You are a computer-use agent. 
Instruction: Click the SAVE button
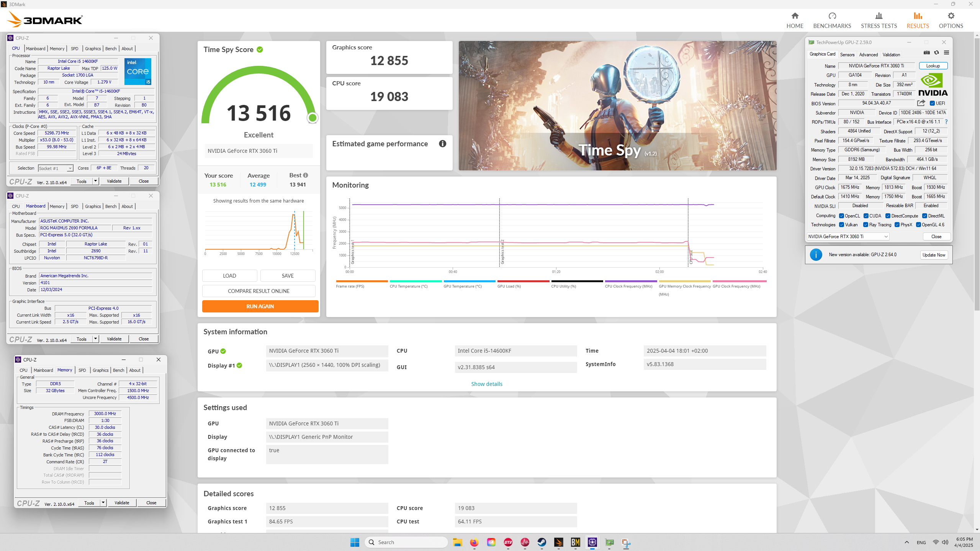(x=288, y=276)
